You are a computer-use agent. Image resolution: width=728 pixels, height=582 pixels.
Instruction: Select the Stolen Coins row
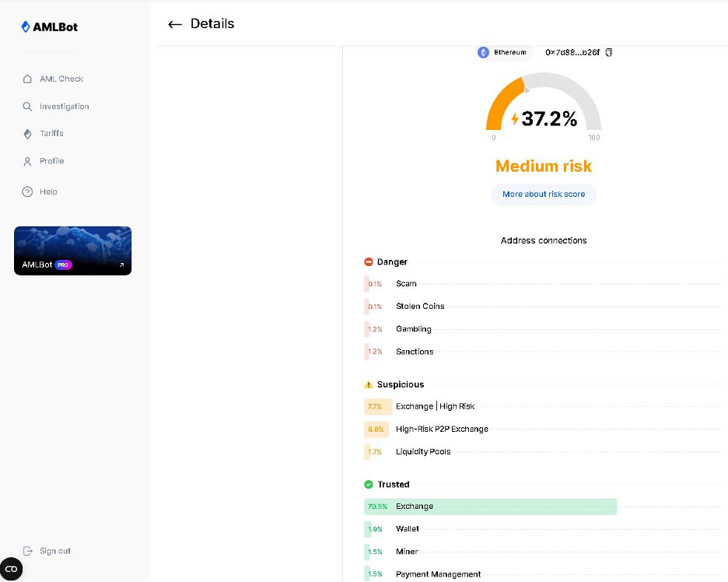543,307
